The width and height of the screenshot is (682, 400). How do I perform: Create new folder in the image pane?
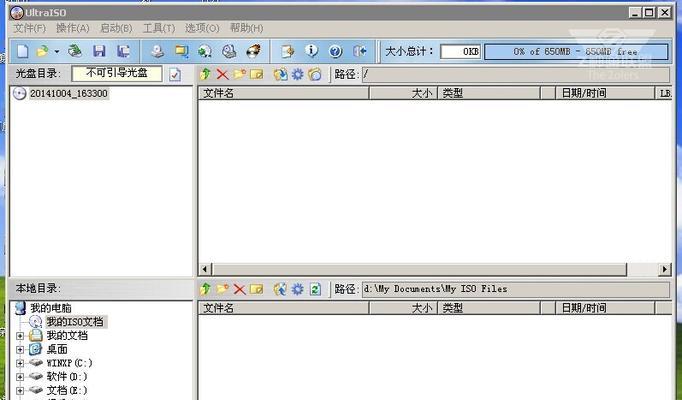click(239, 74)
